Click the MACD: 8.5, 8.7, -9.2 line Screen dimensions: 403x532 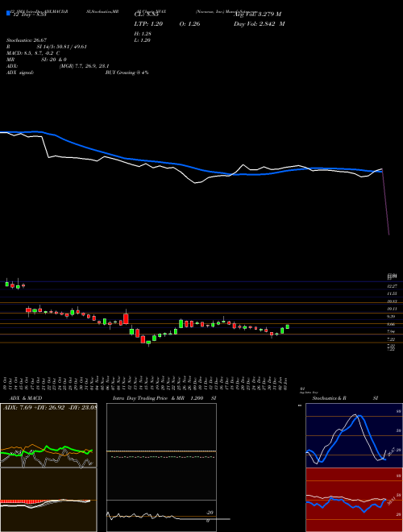point(33,53)
